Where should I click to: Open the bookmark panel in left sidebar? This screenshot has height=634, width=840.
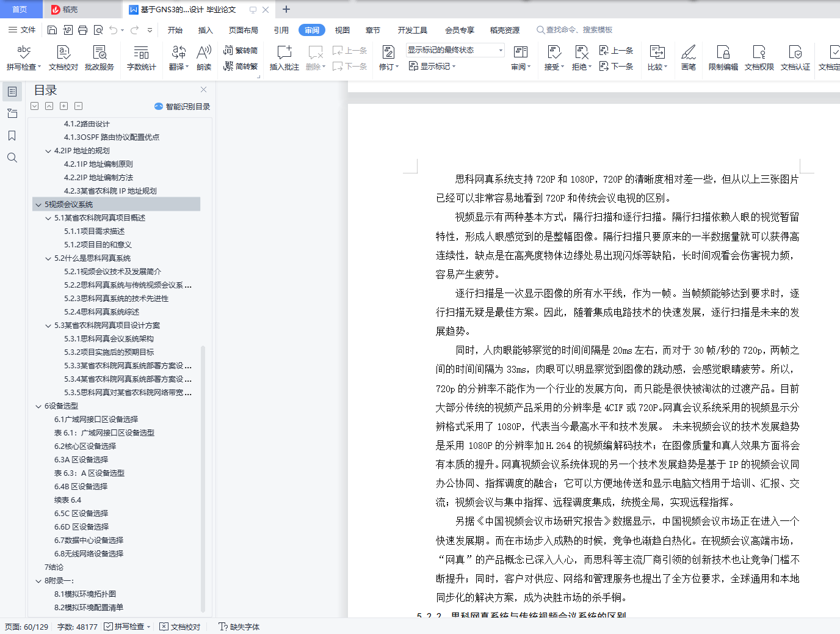click(x=12, y=136)
